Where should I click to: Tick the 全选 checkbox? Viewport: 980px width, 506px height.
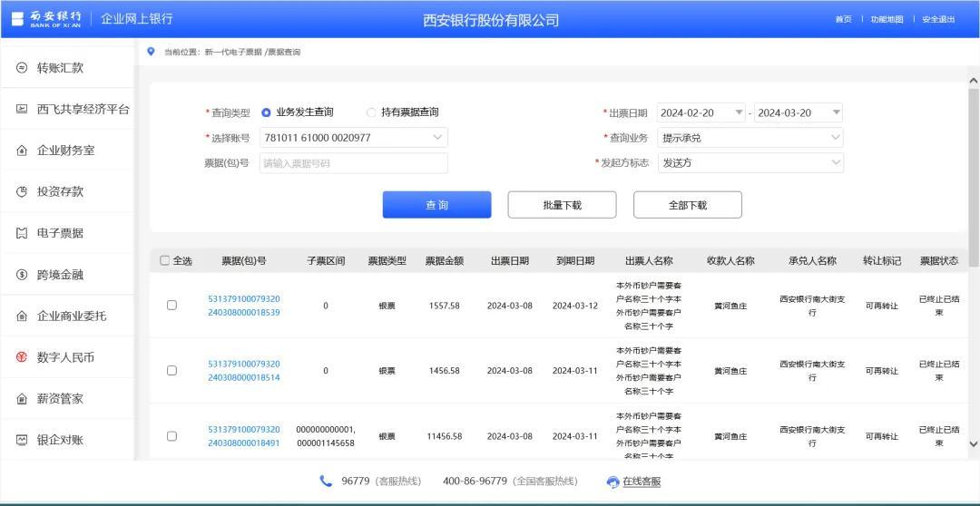[165, 260]
